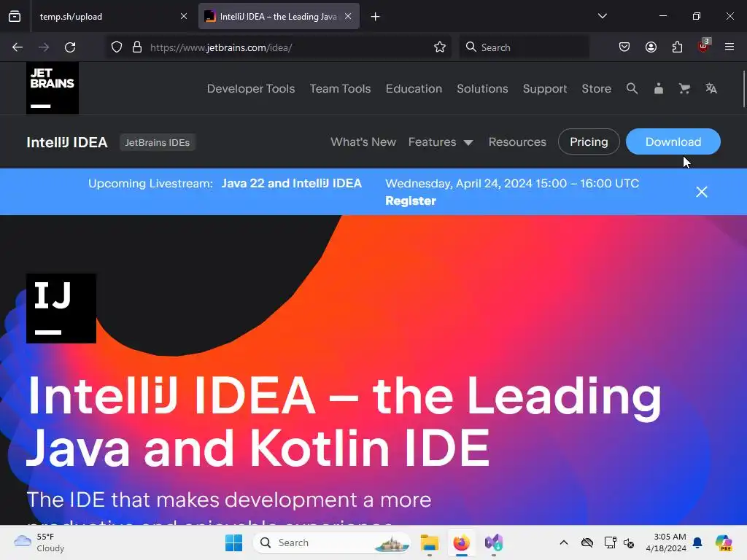Screen dimensions: 747x560
Task: Open Firefox application hamburger menu
Action: click(x=729, y=47)
